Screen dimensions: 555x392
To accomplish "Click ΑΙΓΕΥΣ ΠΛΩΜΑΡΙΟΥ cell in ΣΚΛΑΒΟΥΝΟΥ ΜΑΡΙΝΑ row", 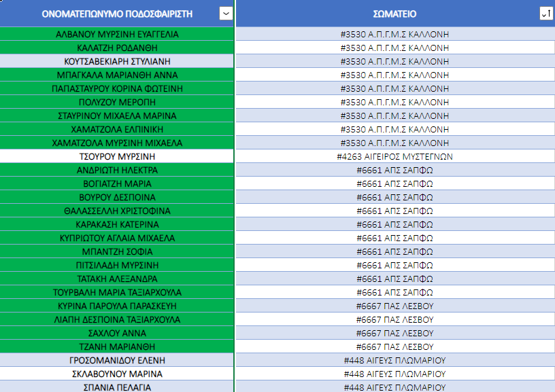I will coord(395,374).
